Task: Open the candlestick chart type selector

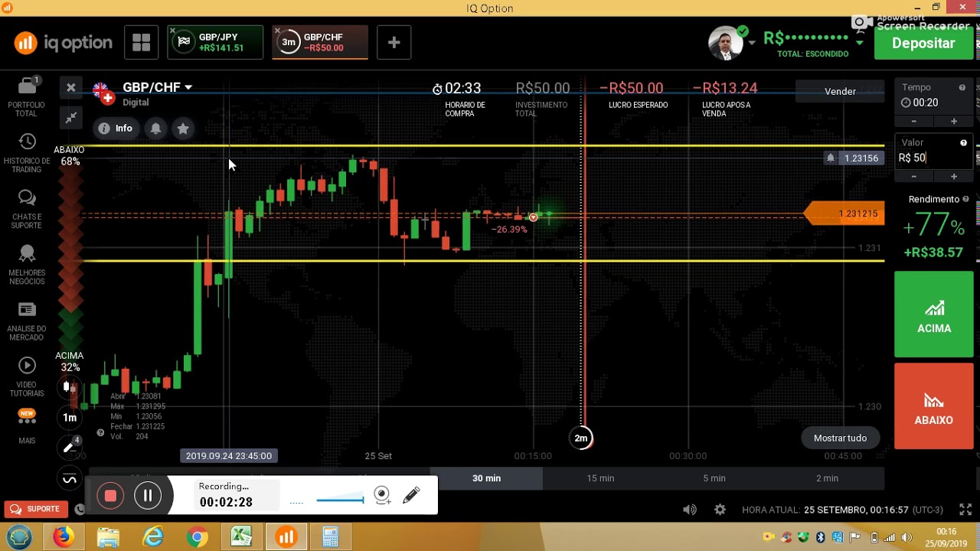Action: click(70, 386)
